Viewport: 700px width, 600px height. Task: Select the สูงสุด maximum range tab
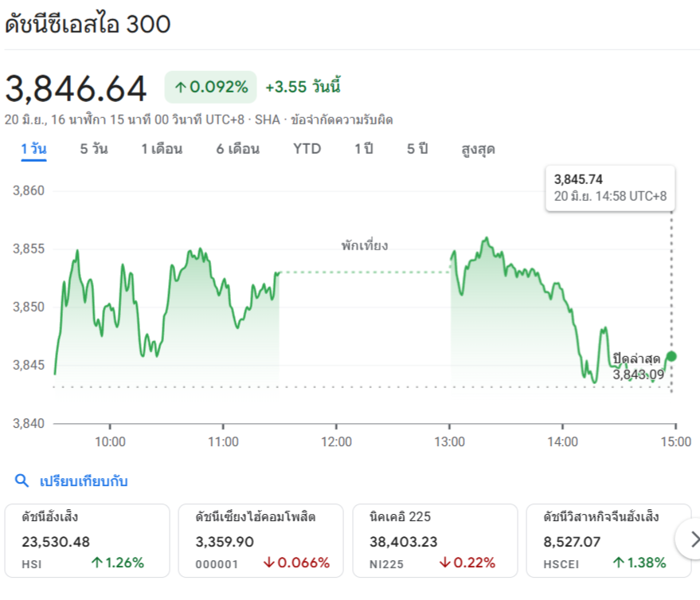pyautogui.click(x=478, y=149)
